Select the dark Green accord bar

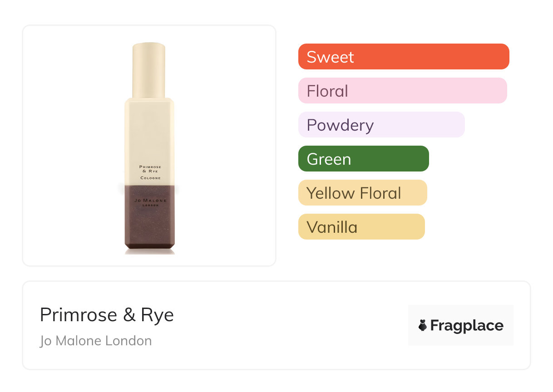[363, 159]
